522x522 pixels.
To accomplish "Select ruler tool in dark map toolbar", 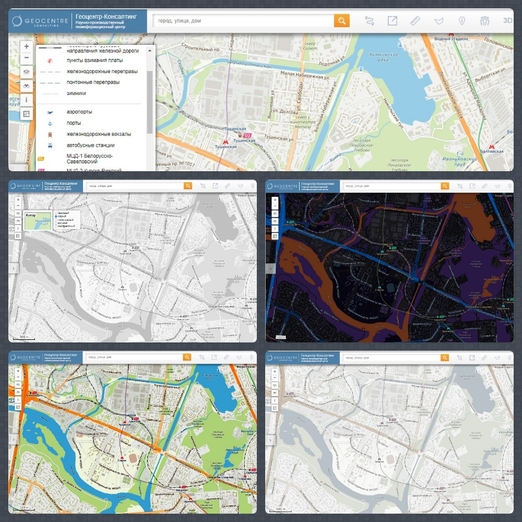I will [x=485, y=186].
